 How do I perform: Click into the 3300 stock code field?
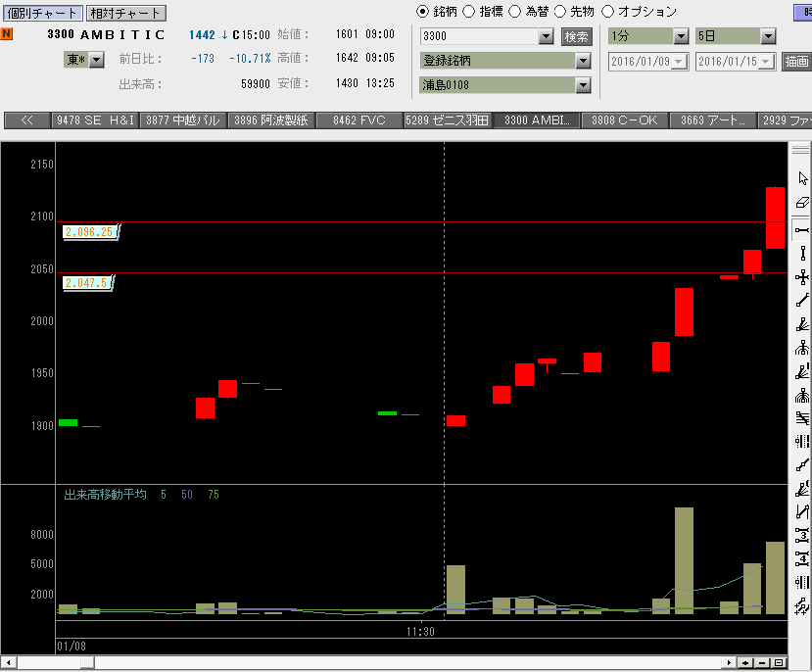click(480, 36)
